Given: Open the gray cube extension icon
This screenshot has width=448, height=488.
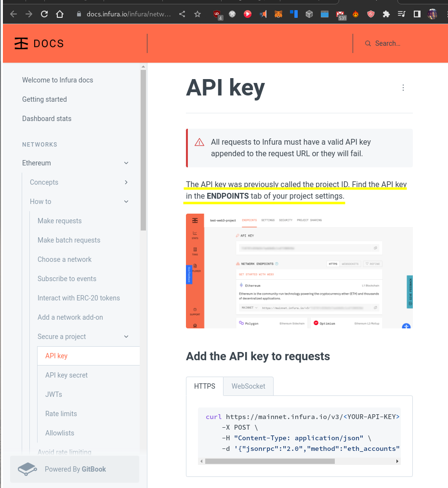Looking at the screenshot, I should [x=309, y=14].
